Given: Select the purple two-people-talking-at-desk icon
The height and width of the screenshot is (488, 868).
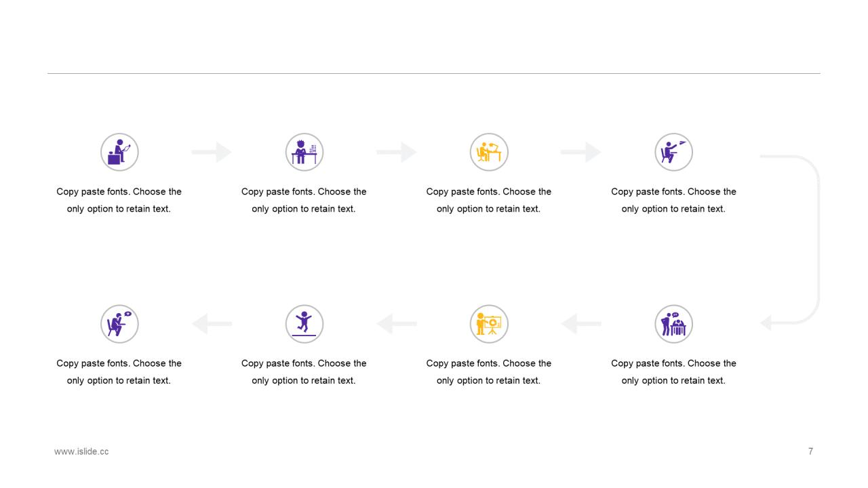Looking at the screenshot, I should click(x=673, y=324).
